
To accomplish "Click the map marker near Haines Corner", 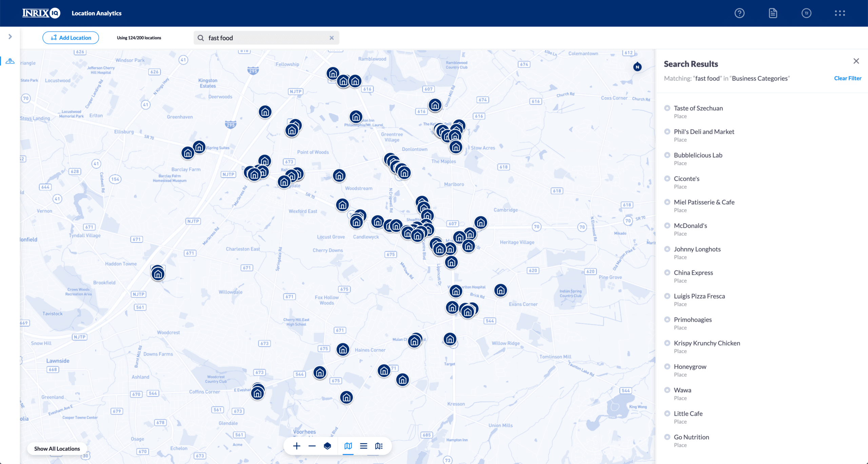I will click(343, 349).
